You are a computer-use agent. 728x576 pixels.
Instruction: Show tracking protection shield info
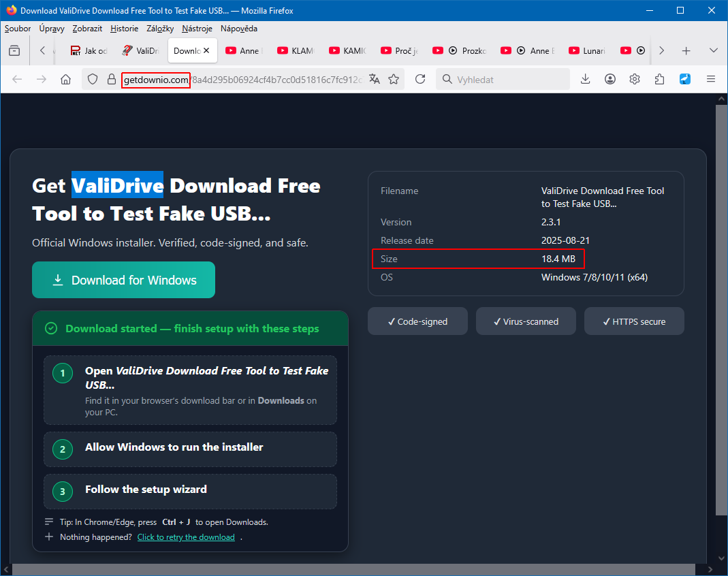click(x=93, y=80)
